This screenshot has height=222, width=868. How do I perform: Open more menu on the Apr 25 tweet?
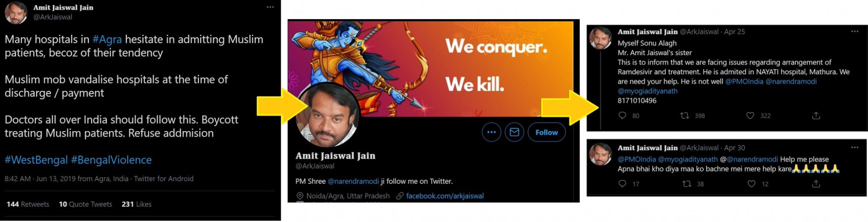[x=855, y=31]
